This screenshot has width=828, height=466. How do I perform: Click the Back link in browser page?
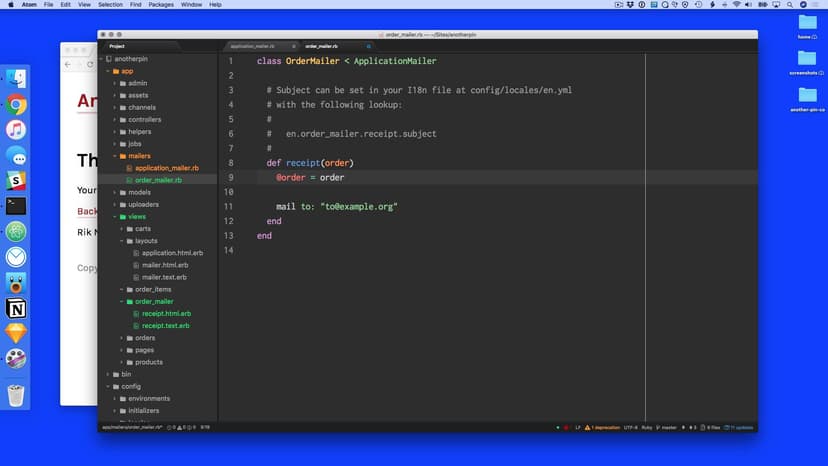point(87,211)
